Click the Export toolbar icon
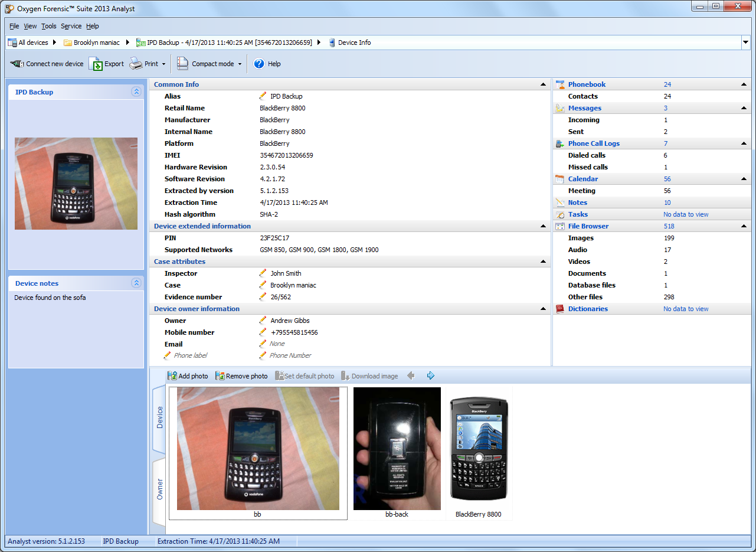This screenshot has height=552, width=756. (x=96, y=64)
